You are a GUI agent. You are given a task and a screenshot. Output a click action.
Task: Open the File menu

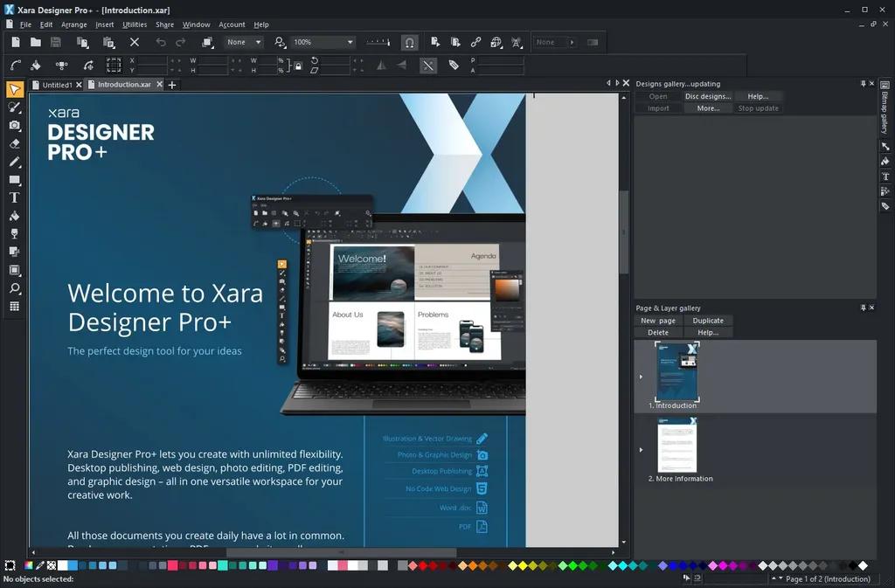[25, 24]
